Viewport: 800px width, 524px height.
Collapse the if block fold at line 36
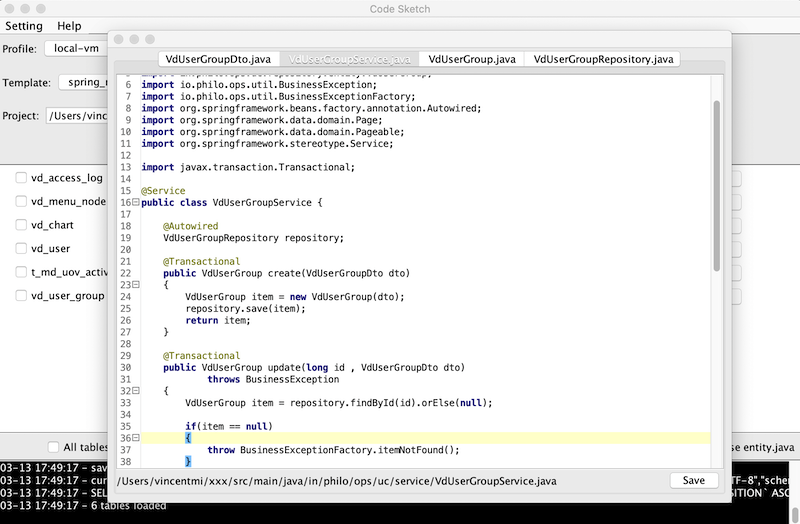tap(135, 438)
